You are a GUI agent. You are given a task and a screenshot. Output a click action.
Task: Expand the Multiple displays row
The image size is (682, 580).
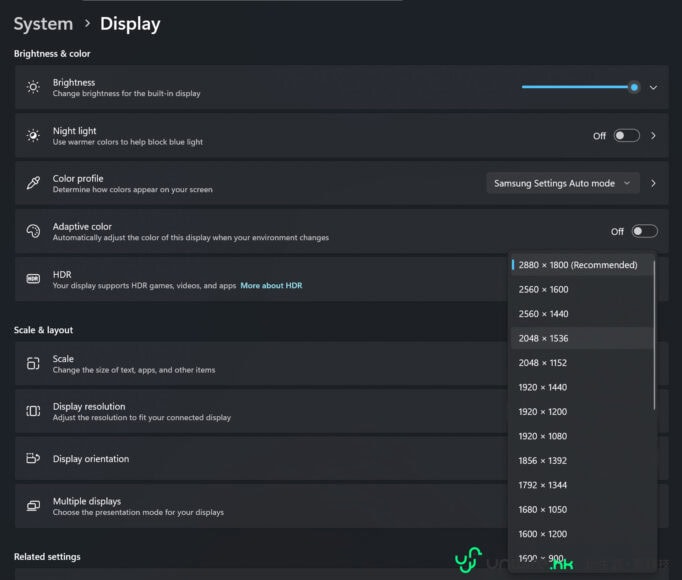tap(261, 506)
